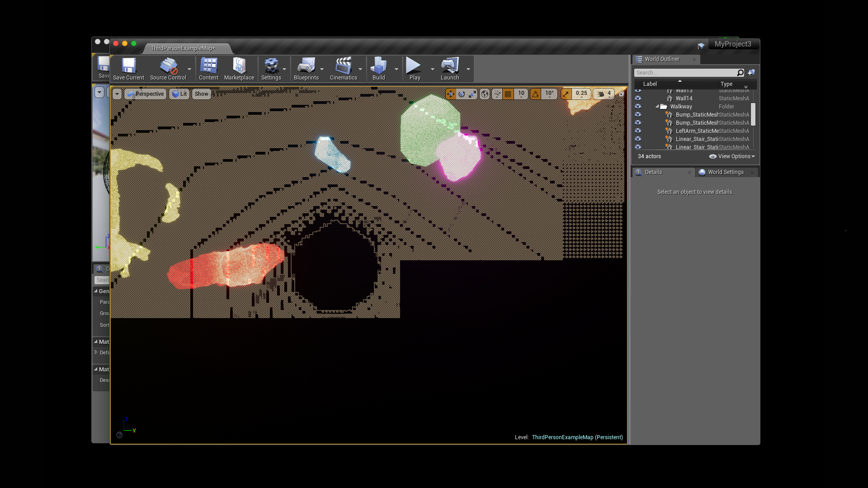Toggle grid snapping icon
This screenshot has height=488, width=868.
[x=508, y=94]
